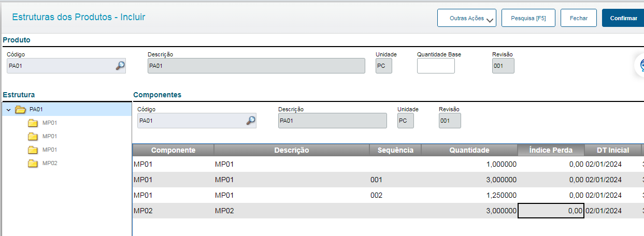Click the MP02 description cell
Screen dimensions: 644x236
tap(292, 211)
